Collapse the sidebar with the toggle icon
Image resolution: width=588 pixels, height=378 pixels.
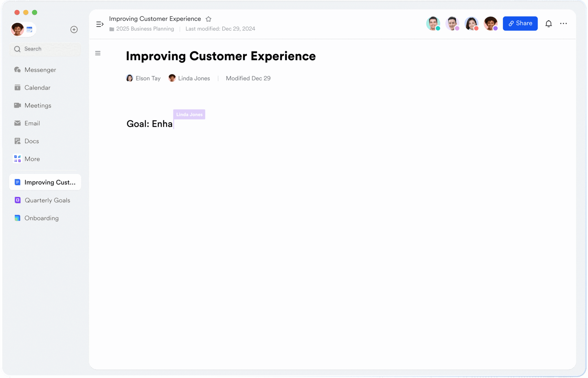point(100,24)
